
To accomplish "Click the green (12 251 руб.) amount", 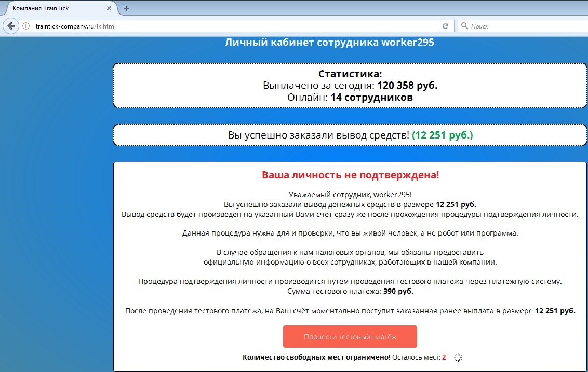I will [x=442, y=135].
